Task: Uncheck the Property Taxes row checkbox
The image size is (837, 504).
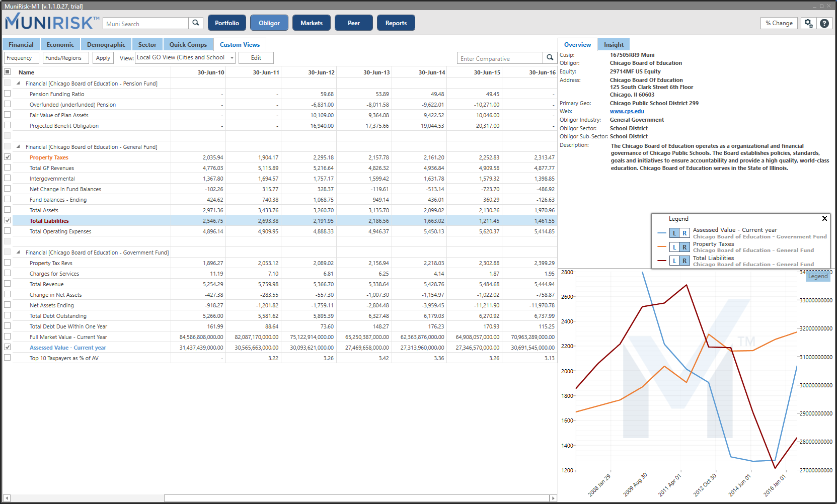Action: tap(7, 157)
